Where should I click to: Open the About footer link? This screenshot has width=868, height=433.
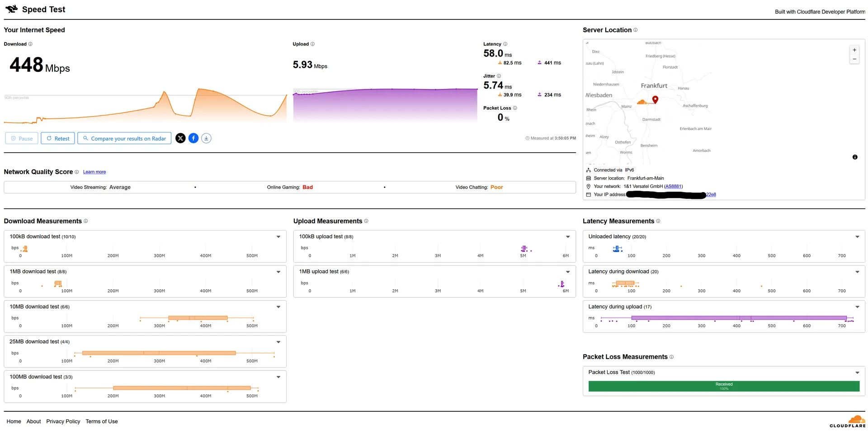33,422
